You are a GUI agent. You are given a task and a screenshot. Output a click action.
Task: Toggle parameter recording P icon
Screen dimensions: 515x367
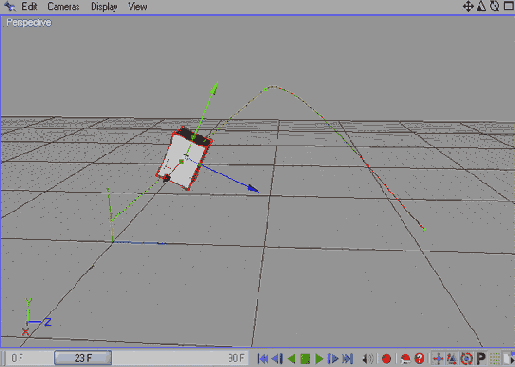coord(481,359)
